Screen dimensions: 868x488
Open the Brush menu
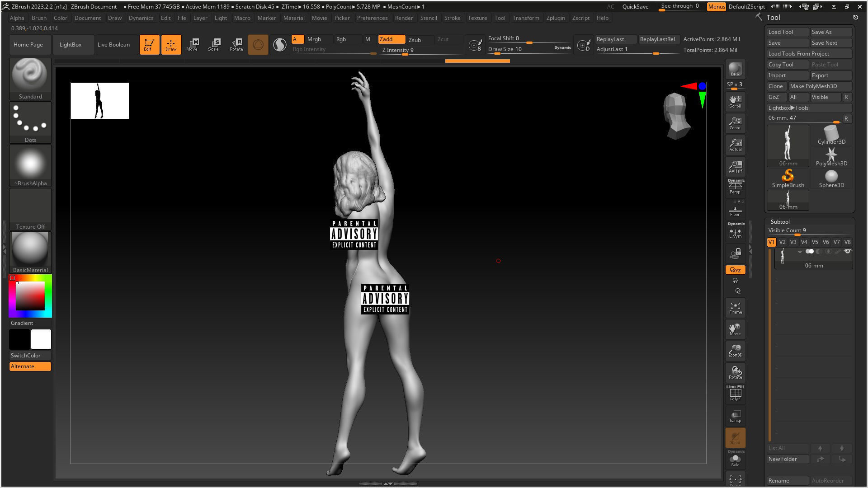point(39,18)
